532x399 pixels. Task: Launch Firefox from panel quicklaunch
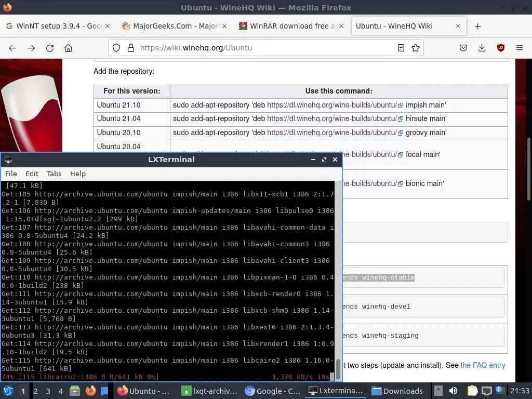[90, 391]
